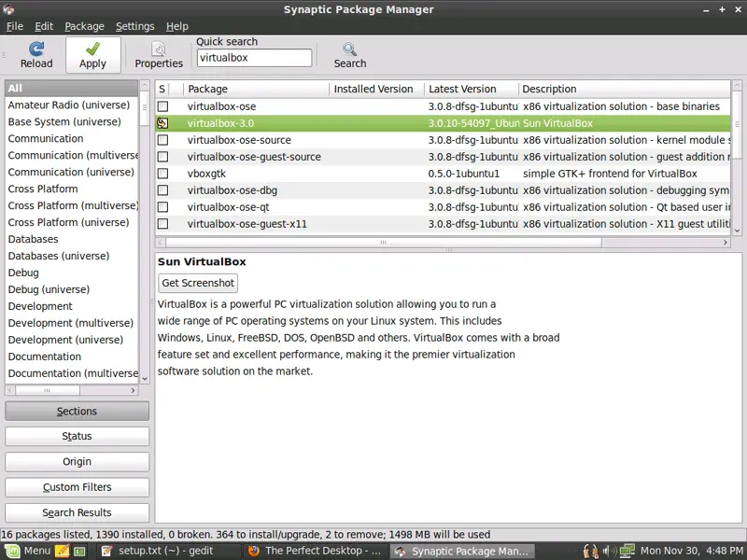This screenshot has width=747, height=560.
Task: Click the sections list's scroll-down arrow
Action: click(145, 379)
